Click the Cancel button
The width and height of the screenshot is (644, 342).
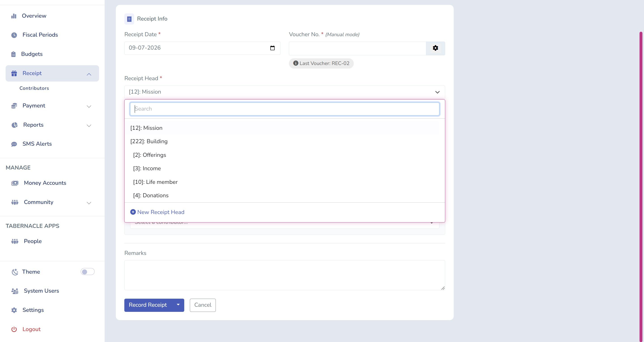coord(203,305)
